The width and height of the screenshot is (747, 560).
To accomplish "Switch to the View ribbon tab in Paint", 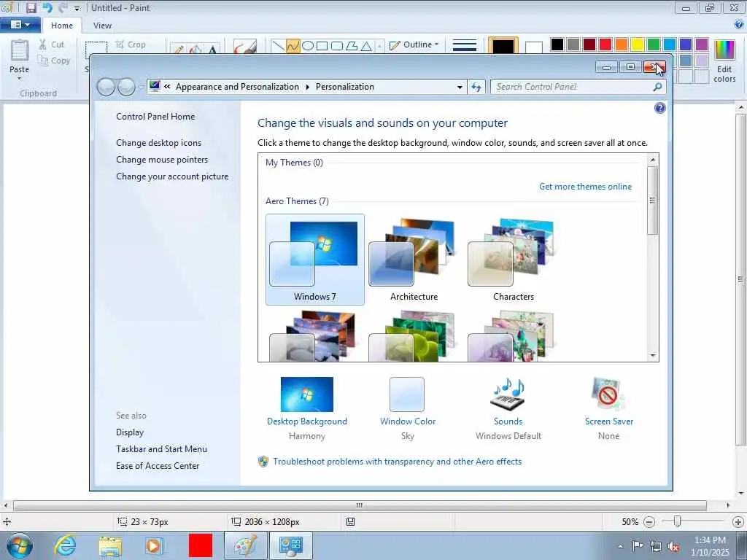I will [x=102, y=26].
